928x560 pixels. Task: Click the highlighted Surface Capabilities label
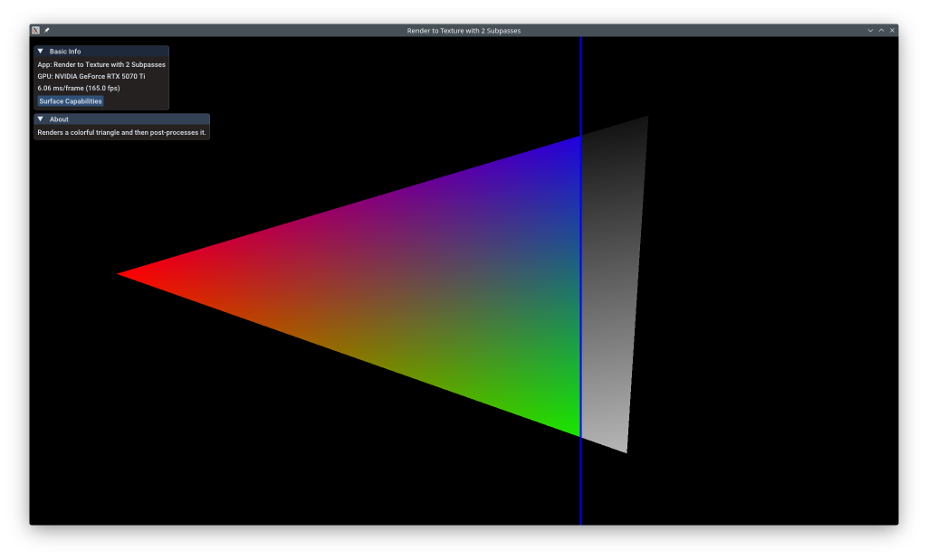70,100
